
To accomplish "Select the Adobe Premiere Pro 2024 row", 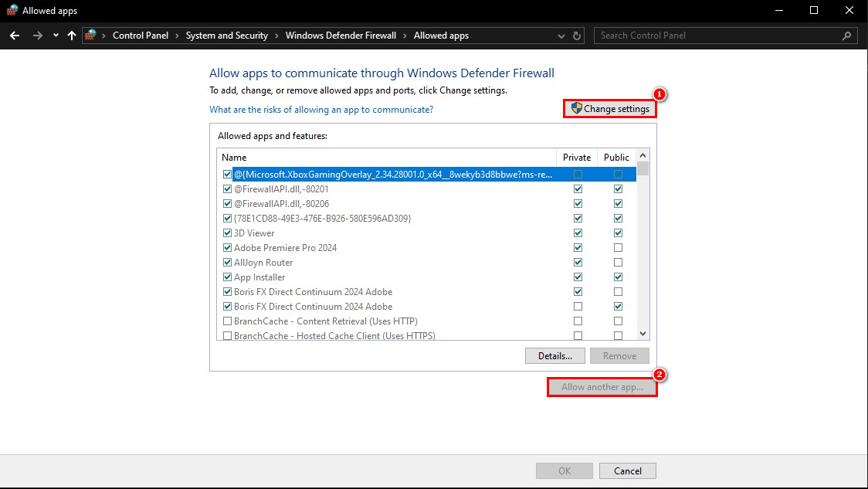I will pos(285,247).
